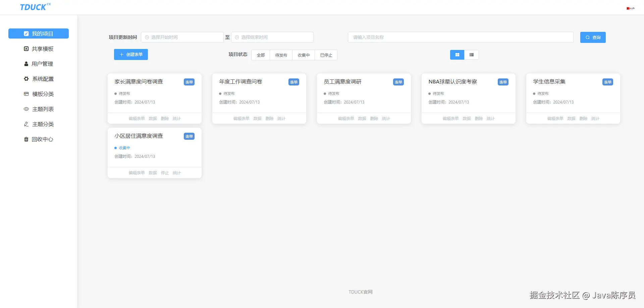The height and width of the screenshot is (308, 644).
Task: Click 删除 on 家长满意度问卷调查
Action: click(x=165, y=119)
